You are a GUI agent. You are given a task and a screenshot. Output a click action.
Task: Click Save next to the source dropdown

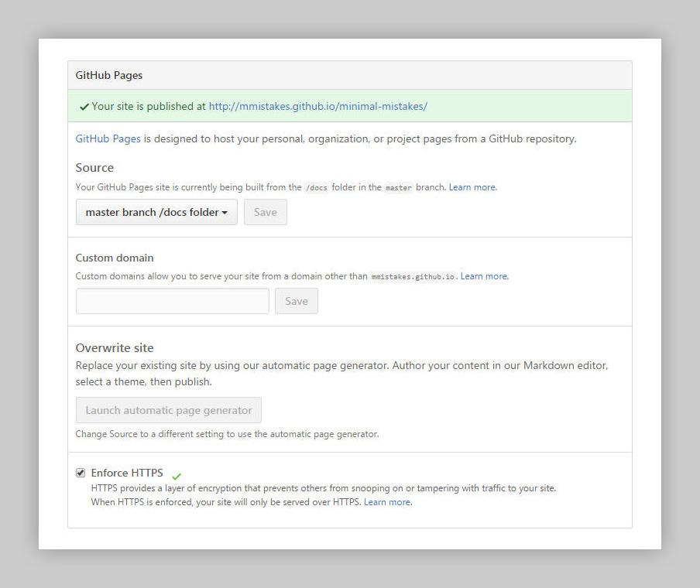265,211
